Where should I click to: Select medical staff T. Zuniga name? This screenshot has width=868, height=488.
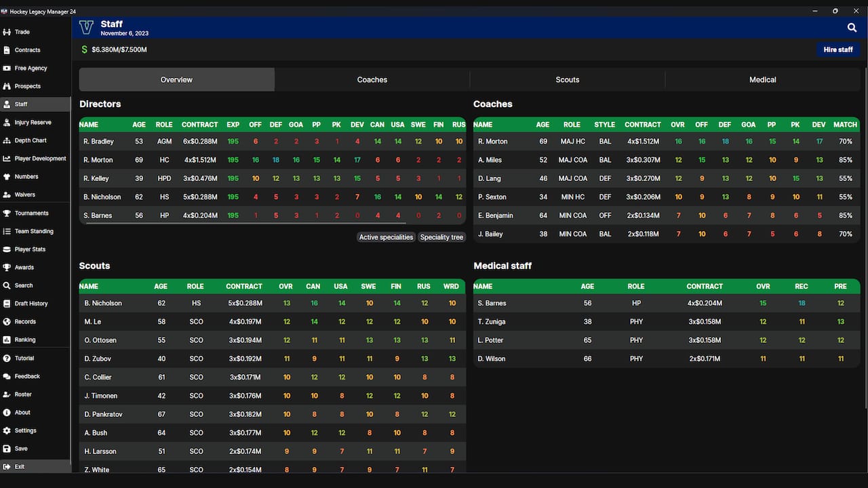click(x=492, y=322)
